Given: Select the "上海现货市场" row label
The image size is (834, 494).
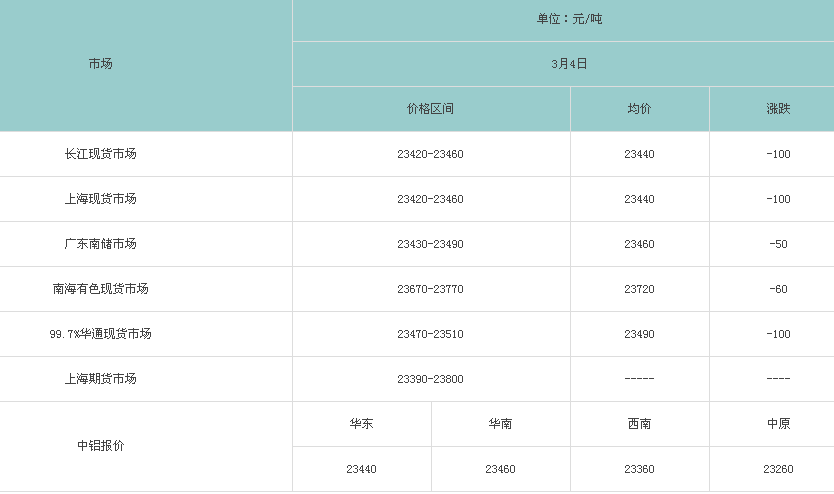Looking at the screenshot, I should tap(100, 199).
